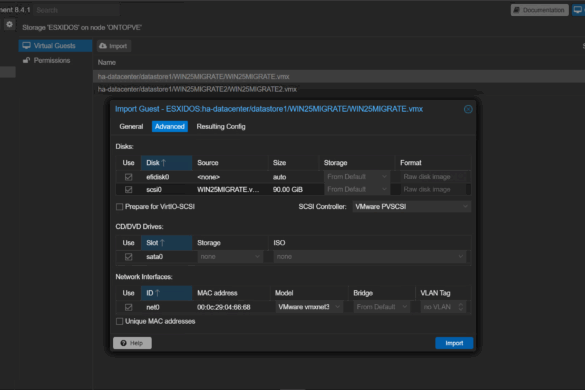Switch to the General tab
The image size is (585, 390).
coord(131,127)
